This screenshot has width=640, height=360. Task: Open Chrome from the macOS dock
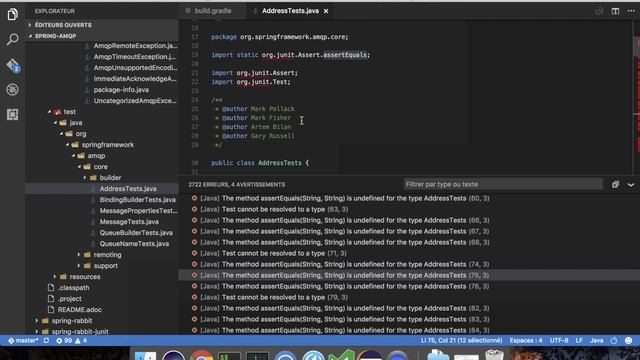202,355
